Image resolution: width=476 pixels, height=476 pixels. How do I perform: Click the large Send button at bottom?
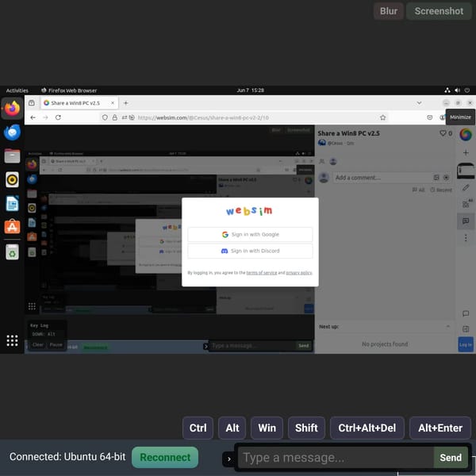(x=451, y=457)
